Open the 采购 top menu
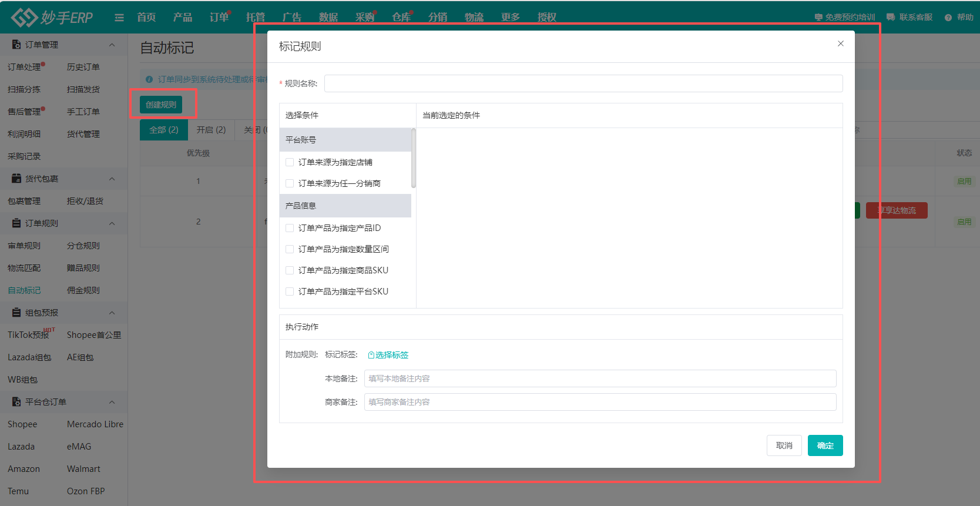Viewport: 980px width, 506px height. [x=364, y=18]
